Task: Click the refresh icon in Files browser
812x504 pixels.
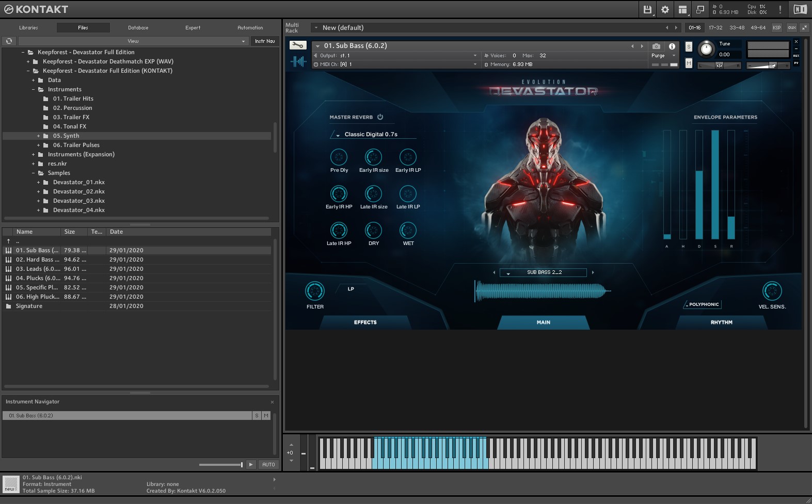Action: (x=9, y=41)
